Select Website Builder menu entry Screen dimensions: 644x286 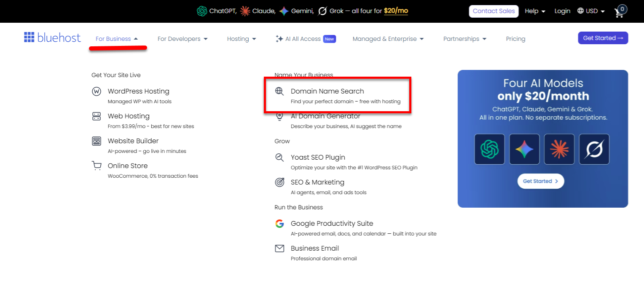[133, 141]
